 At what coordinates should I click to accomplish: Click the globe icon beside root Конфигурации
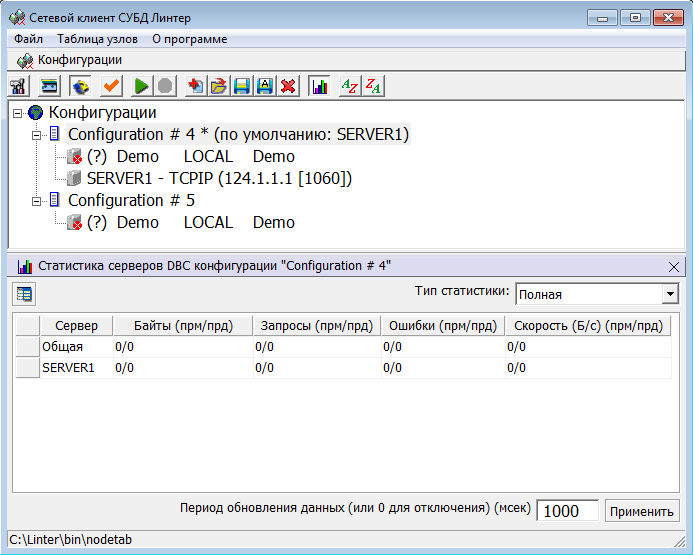35,113
